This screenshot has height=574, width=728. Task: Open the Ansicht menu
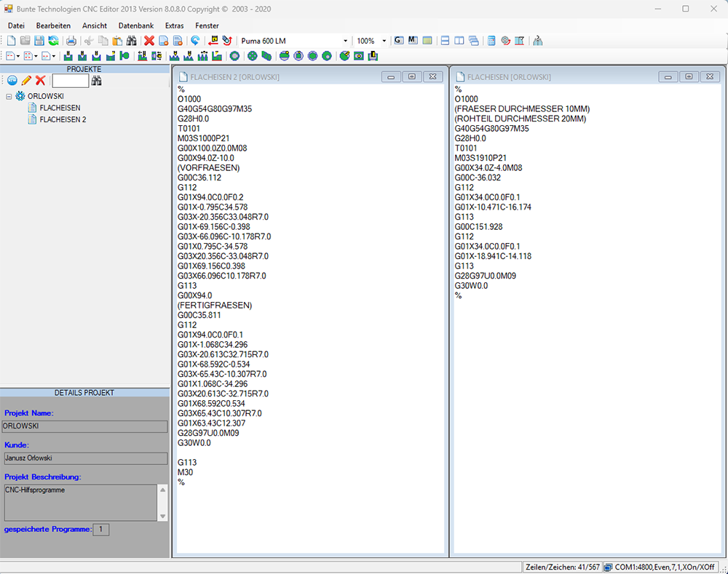click(95, 25)
